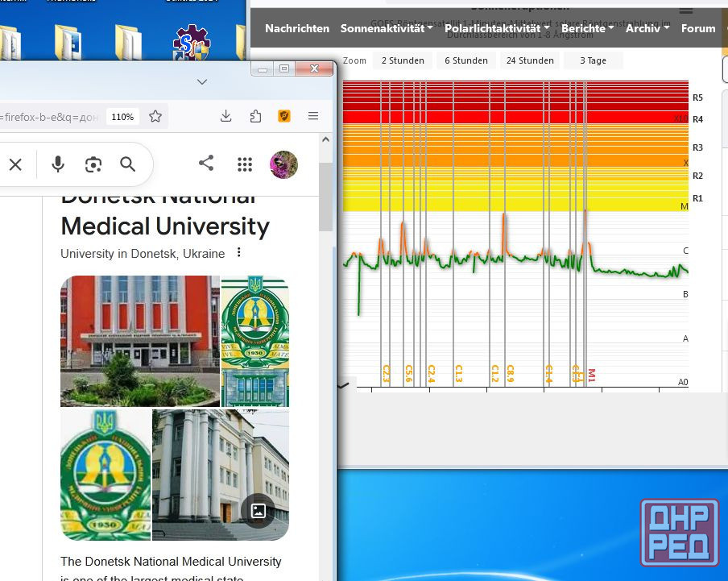This screenshot has width=728, height=581.
Task: Open Google Lens image search
Action: coord(93,164)
